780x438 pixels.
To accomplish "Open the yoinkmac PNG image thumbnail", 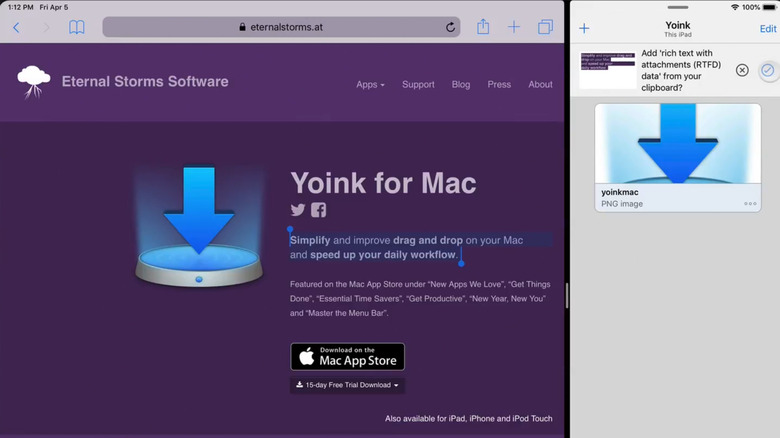I will (x=678, y=144).
